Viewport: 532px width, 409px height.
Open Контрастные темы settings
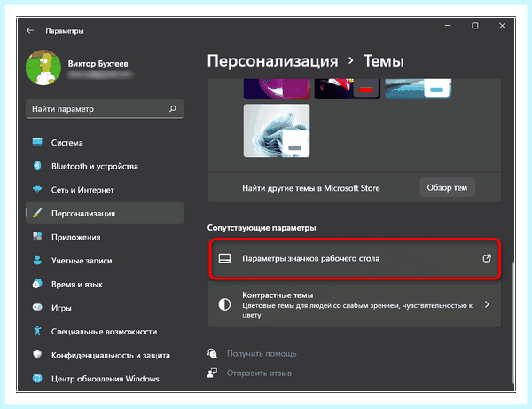click(354, 304)
